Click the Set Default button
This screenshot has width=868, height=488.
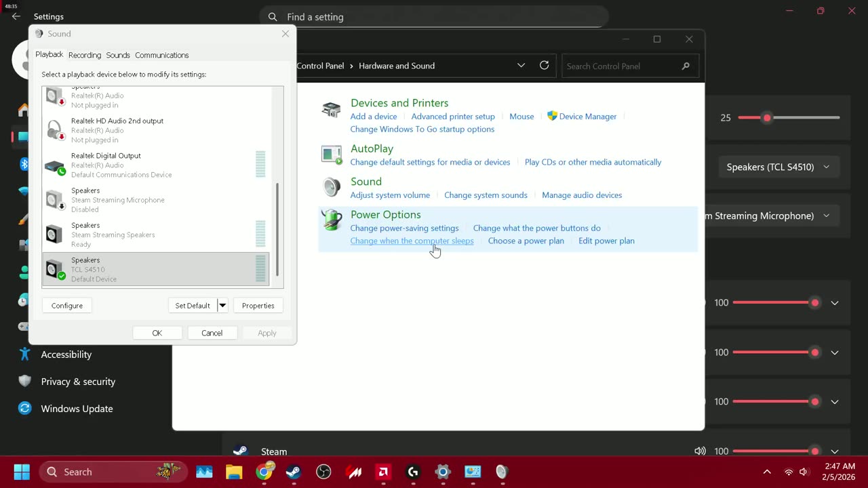coord(193,306)
